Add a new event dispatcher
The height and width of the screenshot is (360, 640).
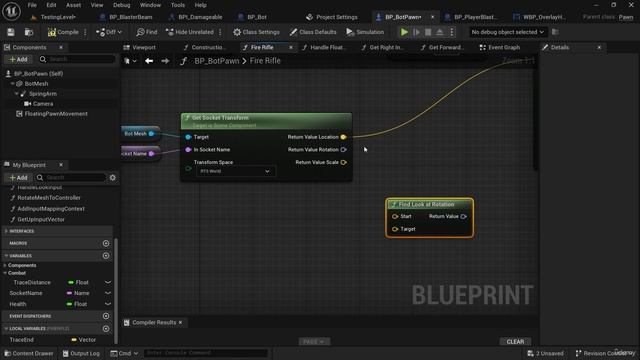click(x=106, y=316)
